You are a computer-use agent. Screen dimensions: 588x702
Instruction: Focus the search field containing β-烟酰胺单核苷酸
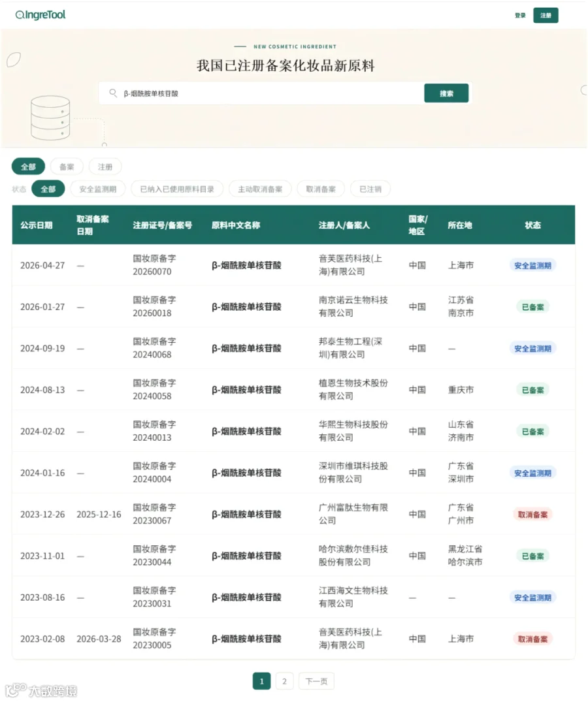point(261,93)
